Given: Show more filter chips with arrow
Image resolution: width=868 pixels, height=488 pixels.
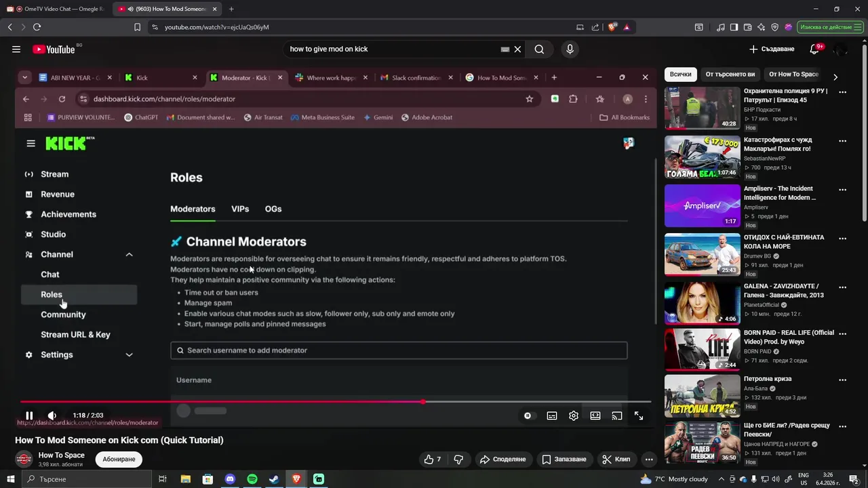Looking at the screenshot, I should pos(835,77).
